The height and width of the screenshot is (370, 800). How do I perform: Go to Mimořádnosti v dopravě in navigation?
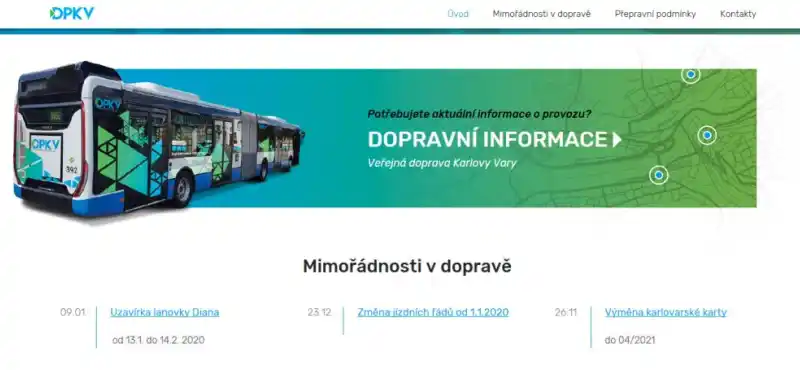541,14
